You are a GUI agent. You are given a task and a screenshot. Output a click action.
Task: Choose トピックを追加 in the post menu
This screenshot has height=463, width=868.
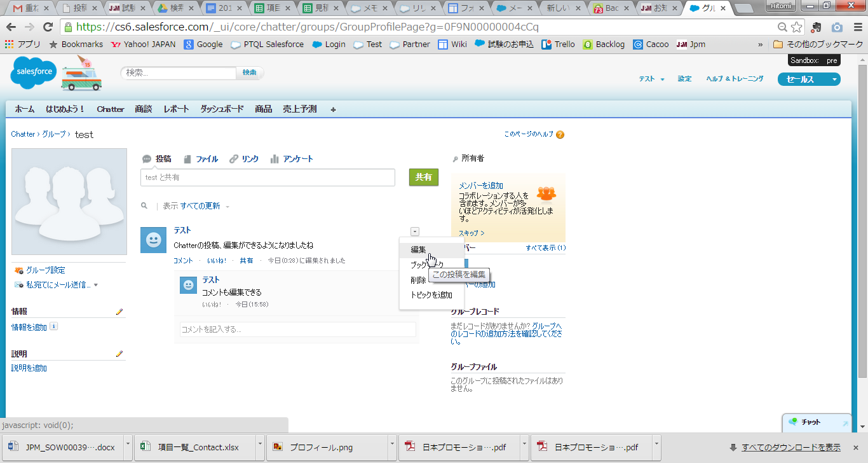pos(431,295)
